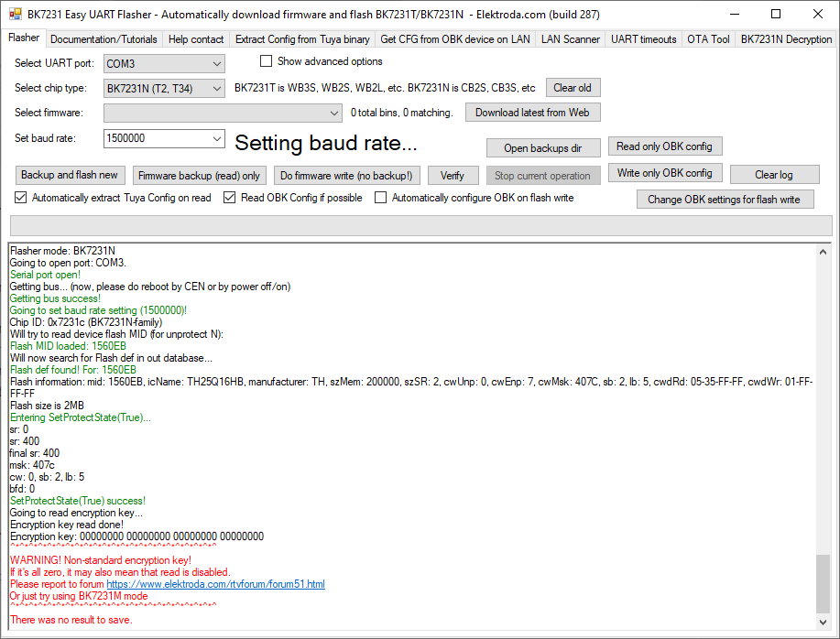Click Open backups dir button
Viewport: 840px width, 639px height.
(543, 148)
